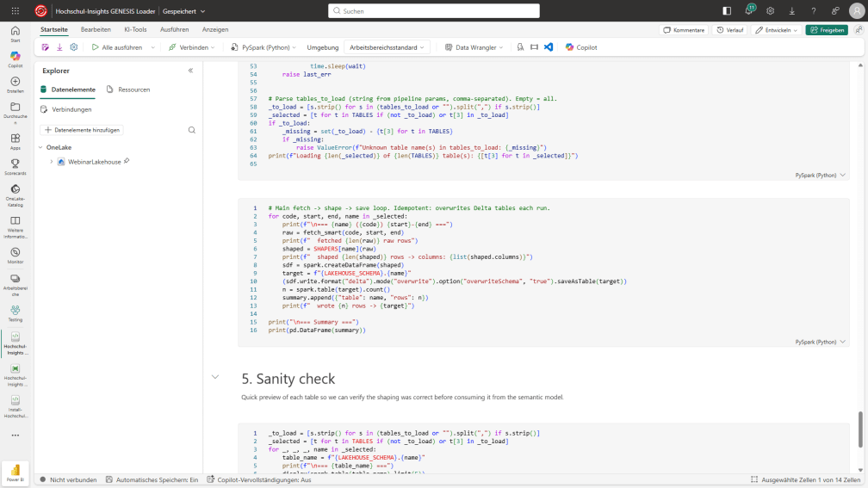Click the Suchen search field
Screen dimensions: 868x488
(434, 10)
